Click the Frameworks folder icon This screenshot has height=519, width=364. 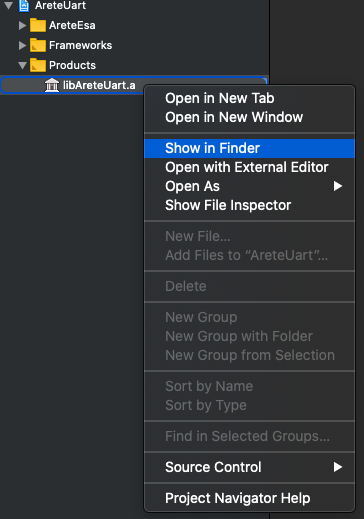(x=38, y=45)
